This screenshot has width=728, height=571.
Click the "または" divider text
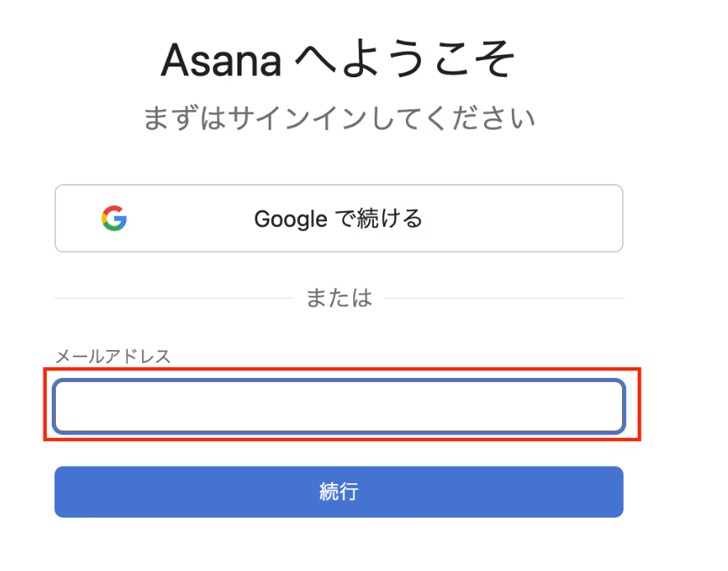coord(339,297)
